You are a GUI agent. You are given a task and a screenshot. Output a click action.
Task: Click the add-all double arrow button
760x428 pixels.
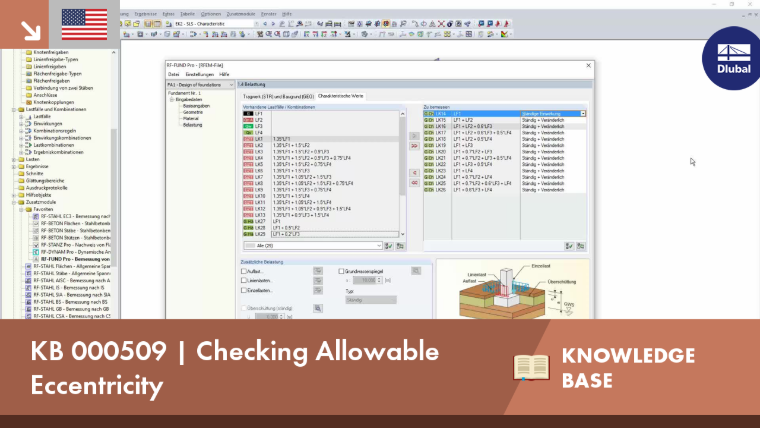(x=414, y=146)
